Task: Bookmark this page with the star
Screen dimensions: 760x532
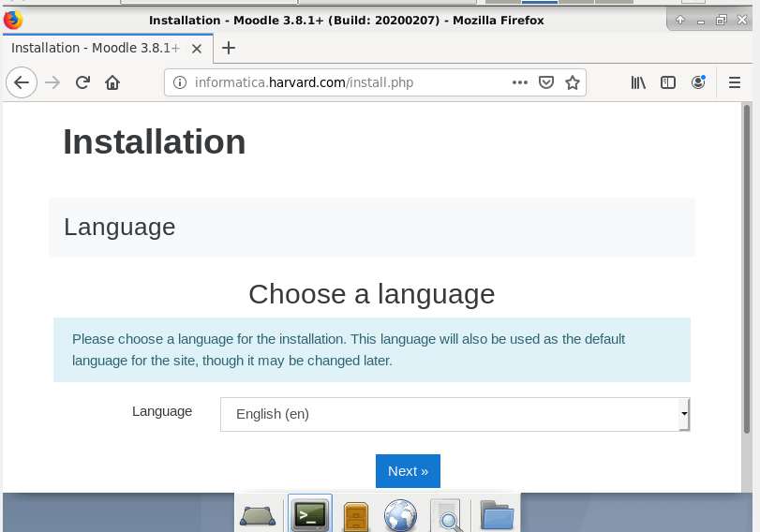Action: [573, 82]
